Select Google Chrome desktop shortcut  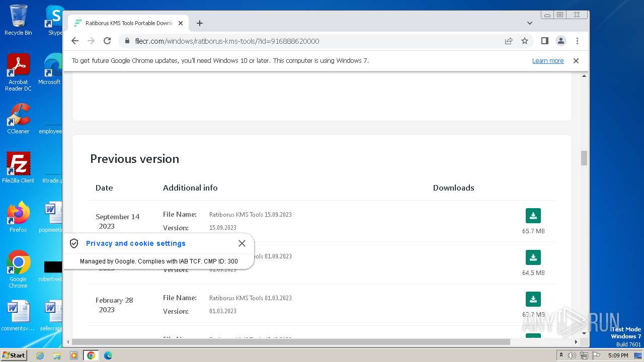(x=18, y=269)
